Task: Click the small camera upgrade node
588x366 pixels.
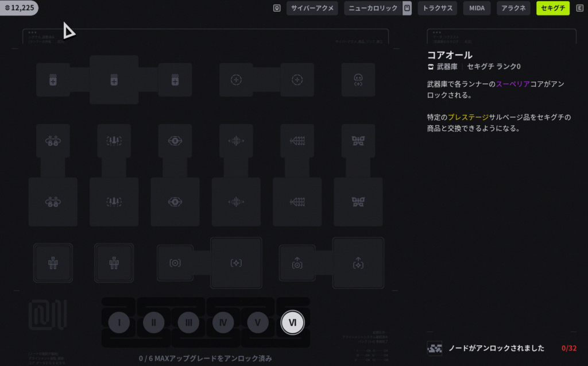Action: pyautogui.click(x=175, y=263)
